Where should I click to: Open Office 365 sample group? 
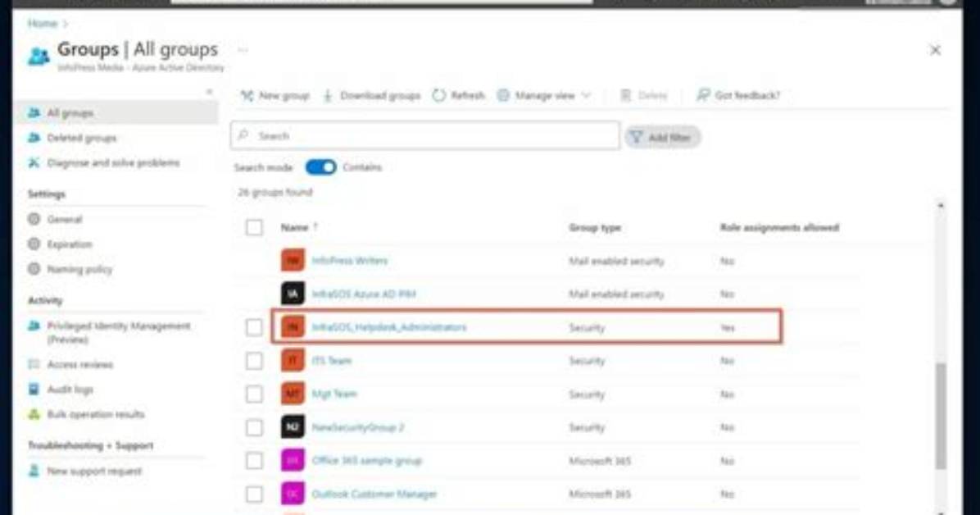tap(367, 461)
